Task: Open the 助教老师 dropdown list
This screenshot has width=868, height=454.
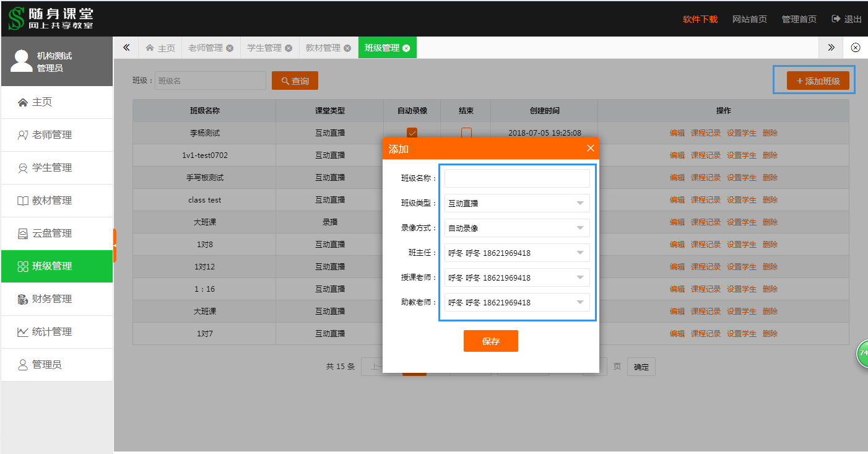Action: (x=517, y=302)
